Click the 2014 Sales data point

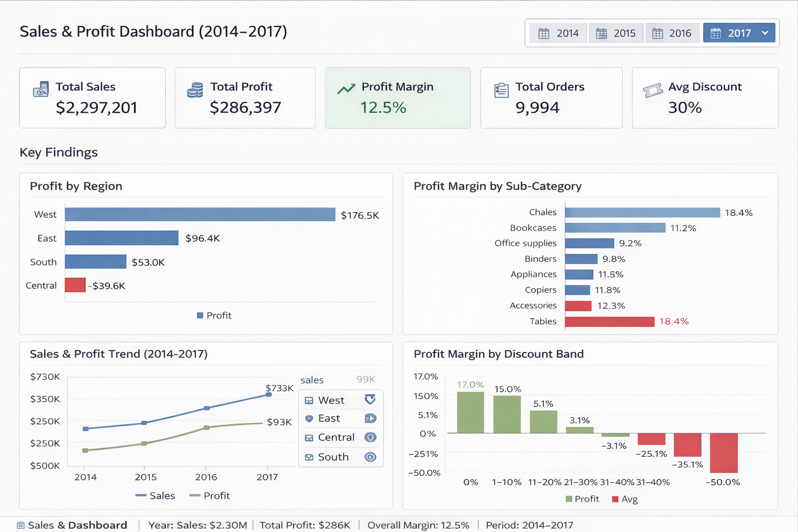pos(86,429)
